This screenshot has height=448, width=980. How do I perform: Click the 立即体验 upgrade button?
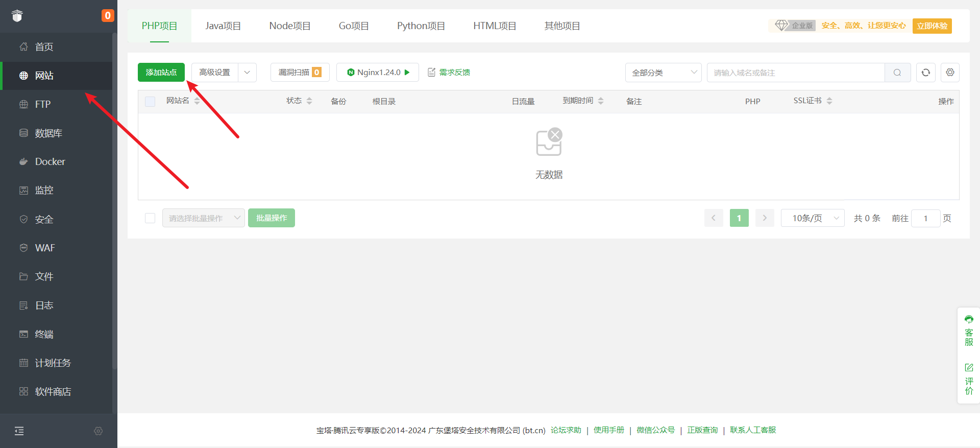[x=932, y=26]
